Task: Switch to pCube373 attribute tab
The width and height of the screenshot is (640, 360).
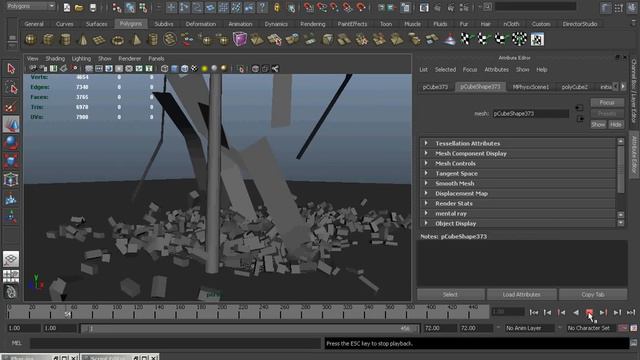Action: [436, 87]
